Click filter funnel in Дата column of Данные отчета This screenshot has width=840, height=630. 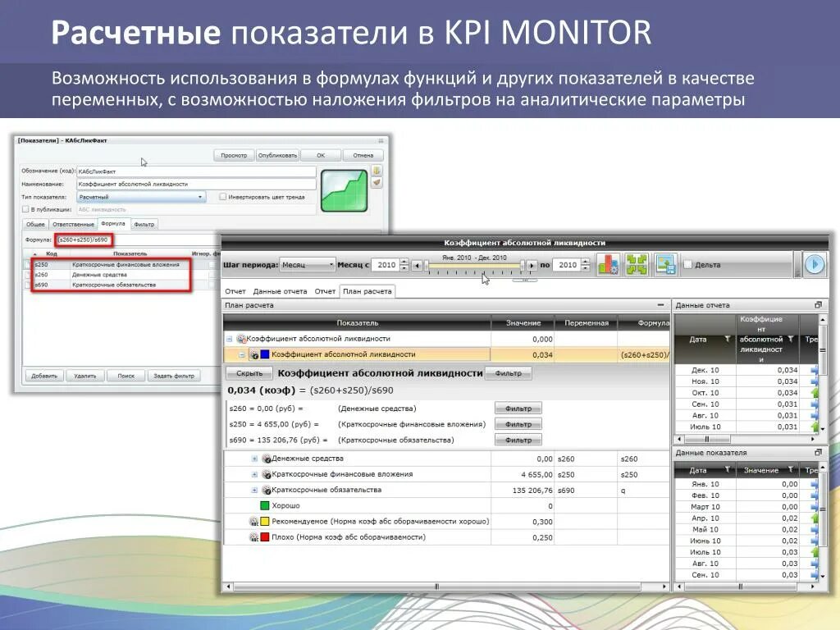coord(727,339)
